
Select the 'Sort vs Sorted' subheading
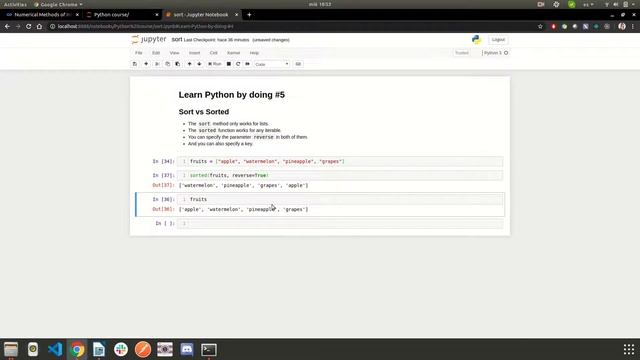point(204,112)
